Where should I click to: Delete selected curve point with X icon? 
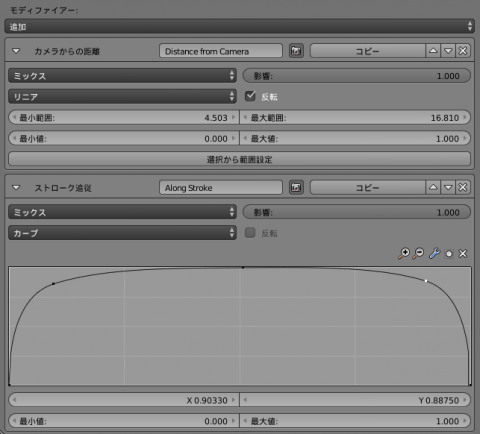[463, 254]
